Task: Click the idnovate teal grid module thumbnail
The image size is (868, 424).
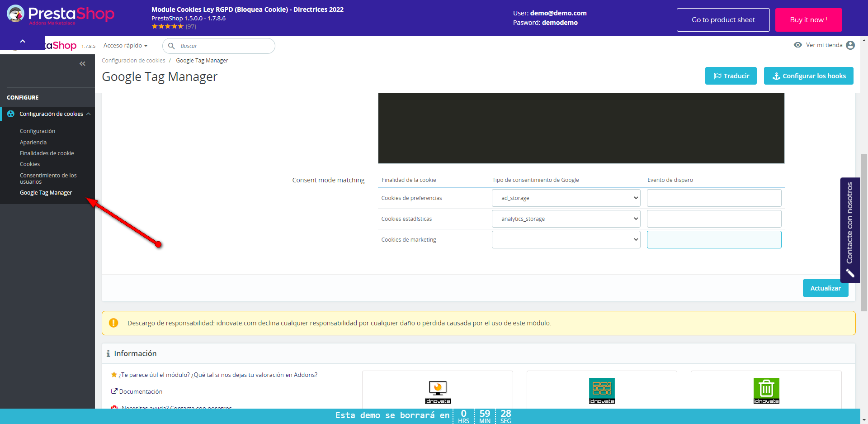Action: pos(602,391)
